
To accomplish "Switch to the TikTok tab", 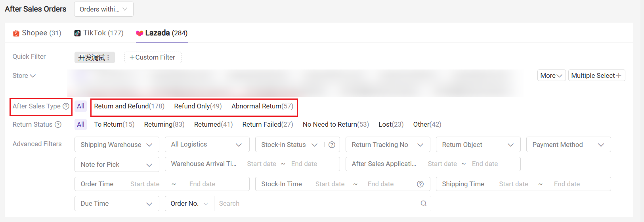I will pos(99,33).
